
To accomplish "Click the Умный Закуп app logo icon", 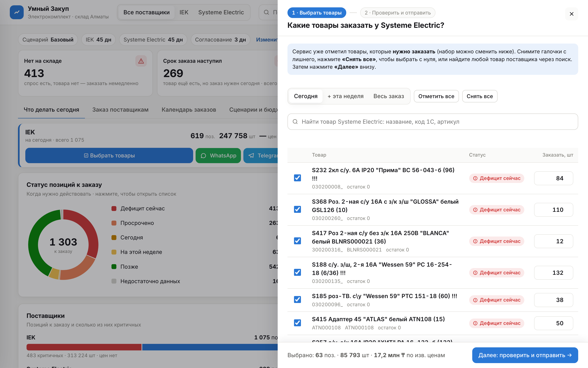I will tap(17, 12).
